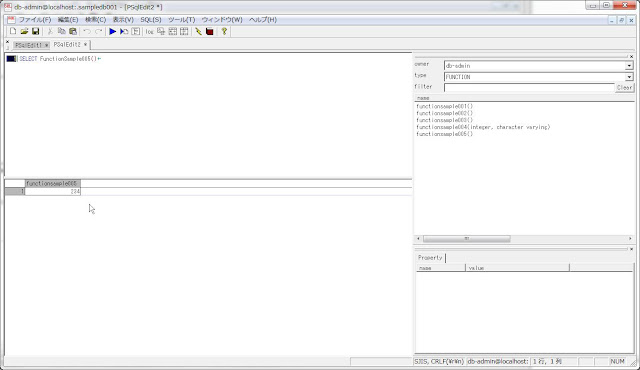Click the functionsample005 result column header
This screenshot has height=370, width=640.
(x=53, y=184)
